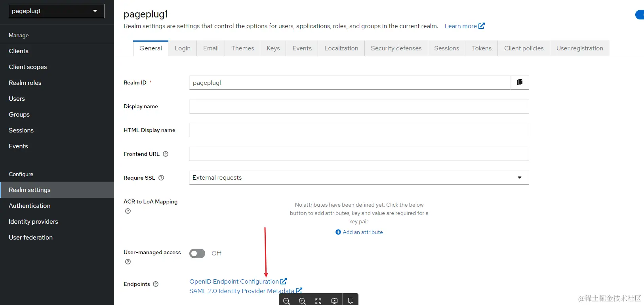Focus the Display name input field
Image resolution: width=644 pixels, height=305 pixels.
click(x=359, y=106)
